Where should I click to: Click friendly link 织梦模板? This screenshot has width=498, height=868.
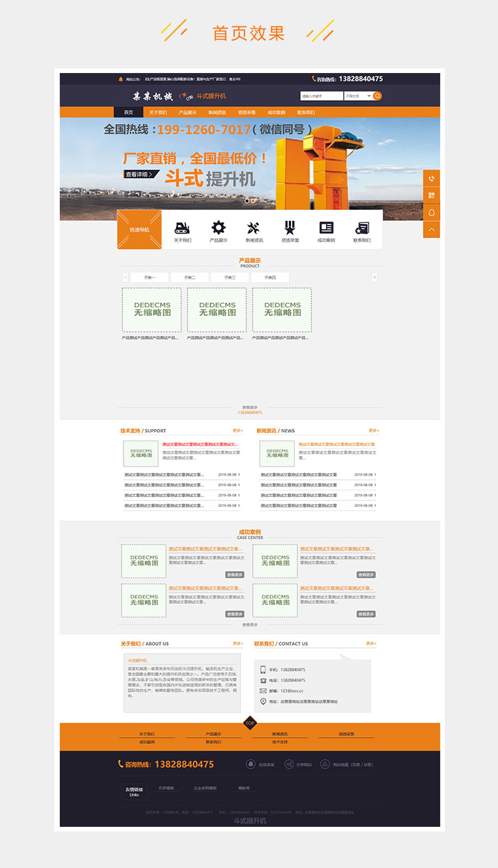pos(166,788)
